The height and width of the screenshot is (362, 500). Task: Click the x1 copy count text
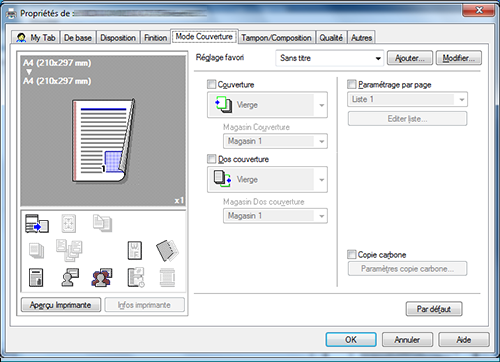(179, 200)
